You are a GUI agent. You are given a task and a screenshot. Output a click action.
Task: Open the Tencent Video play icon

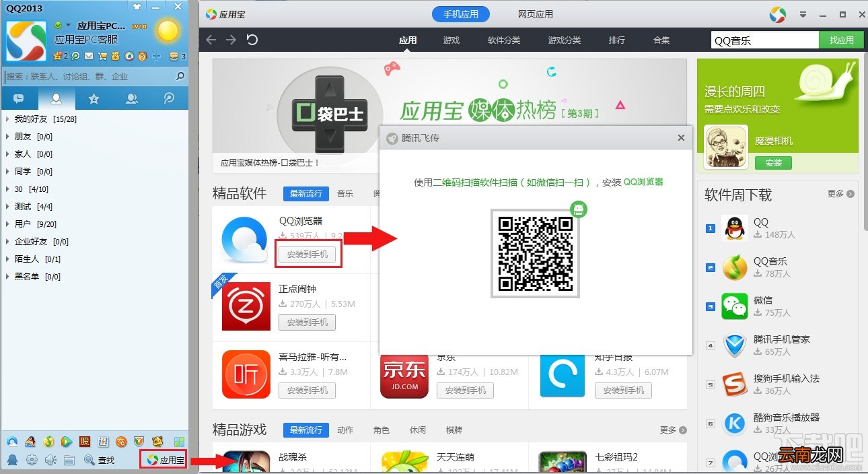(67, 442)
